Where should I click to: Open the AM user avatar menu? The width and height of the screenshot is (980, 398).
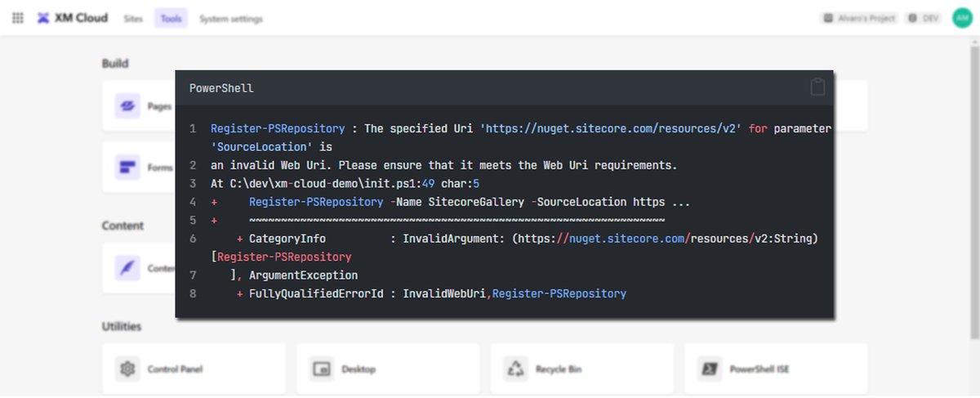[x=961, y=18]
